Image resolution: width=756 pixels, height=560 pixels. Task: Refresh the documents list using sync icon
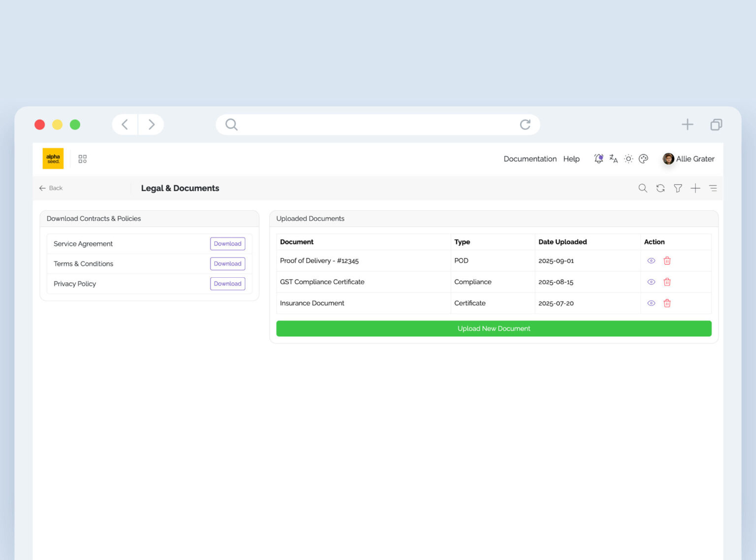pos(661,188)
